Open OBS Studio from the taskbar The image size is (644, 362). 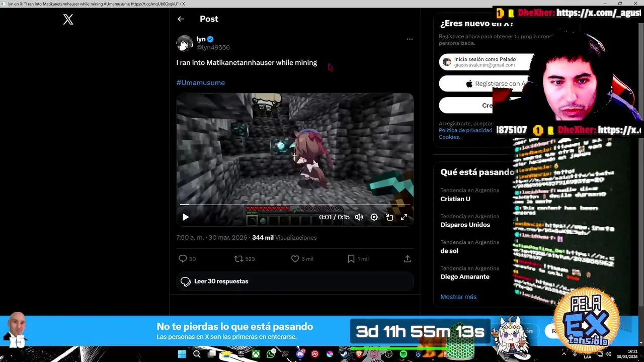click(x=388, y=354)
